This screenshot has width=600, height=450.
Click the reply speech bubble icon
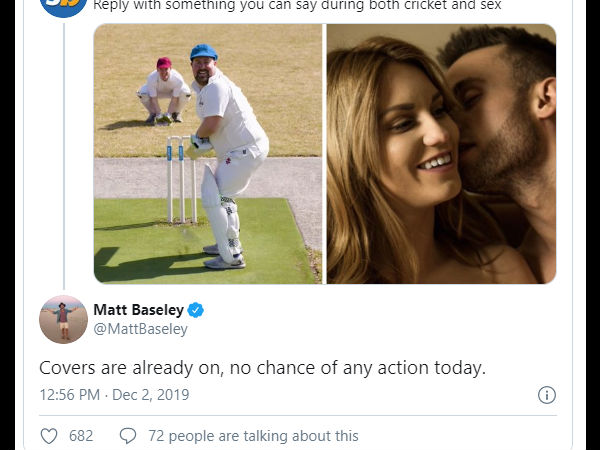click(x=128, y=436)
